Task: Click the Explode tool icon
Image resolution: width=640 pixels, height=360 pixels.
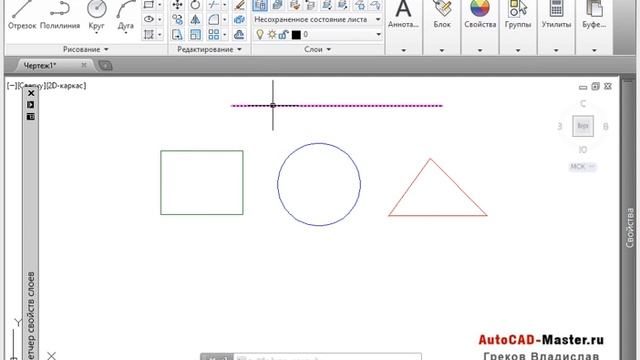Action: click(x=240, y=19)
